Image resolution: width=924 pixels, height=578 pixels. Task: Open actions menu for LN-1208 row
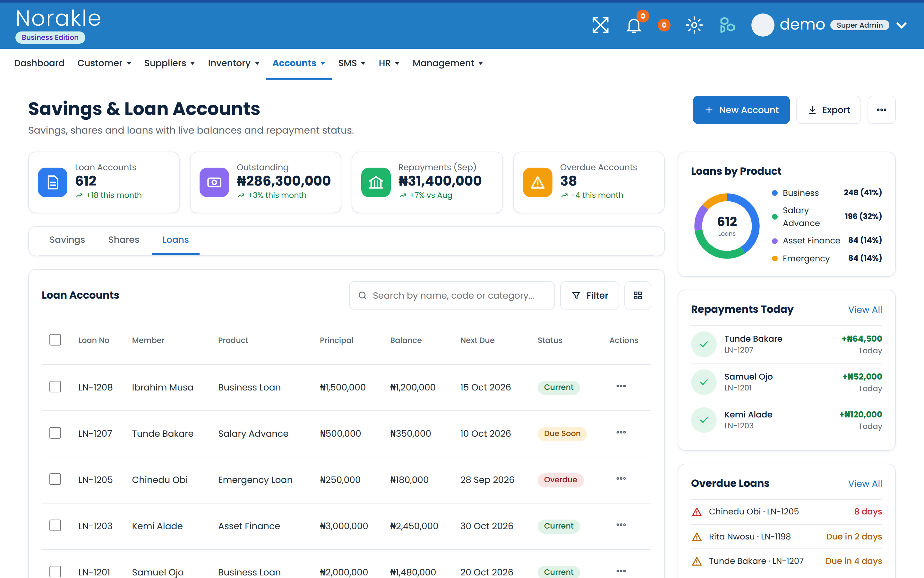(621, 386)
